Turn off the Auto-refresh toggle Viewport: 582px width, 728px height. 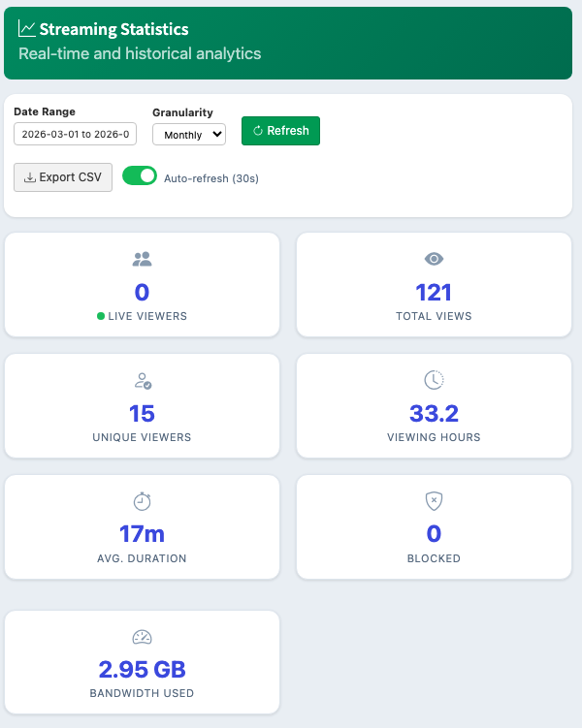pyautogui.click(x=140, y=175)
